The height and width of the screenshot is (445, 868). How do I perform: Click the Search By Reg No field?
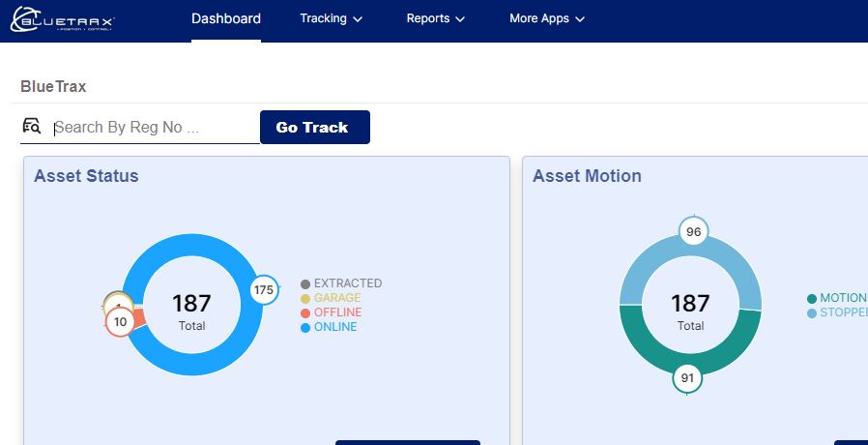(x=155, y=128)
